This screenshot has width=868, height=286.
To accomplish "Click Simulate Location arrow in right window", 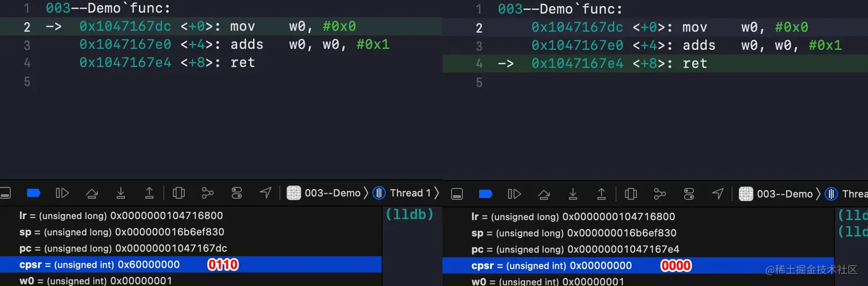I will 718,194.
